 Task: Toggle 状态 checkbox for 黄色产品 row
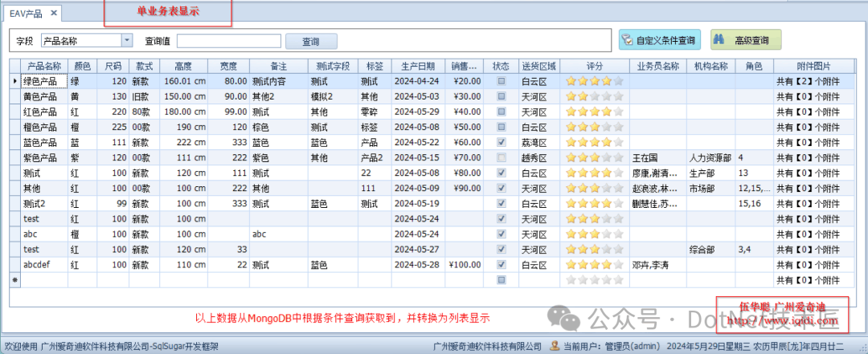(502, 96)
